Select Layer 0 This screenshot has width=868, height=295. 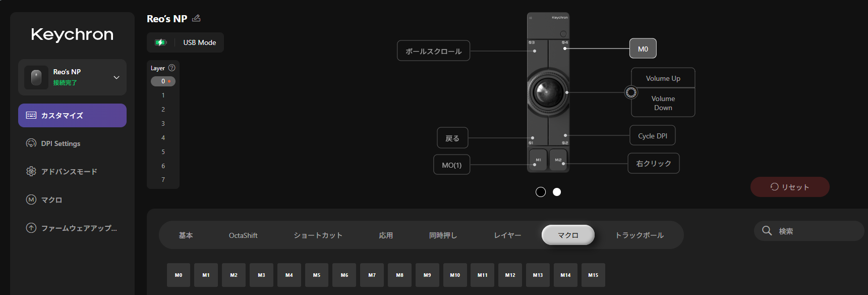pyautogui.click(x=163, y=81)
